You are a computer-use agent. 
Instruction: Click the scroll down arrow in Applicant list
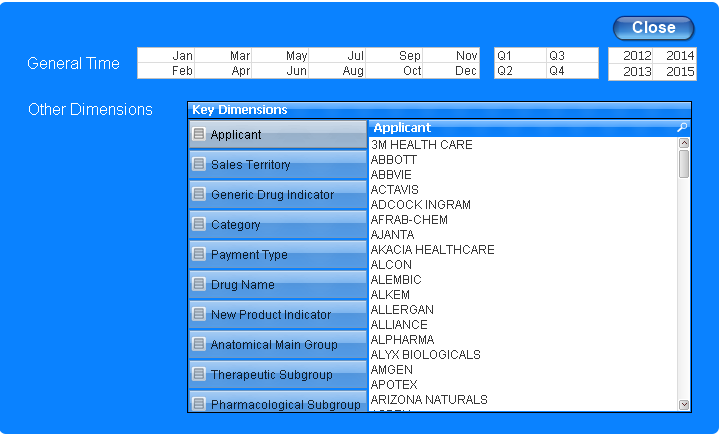[684, 405]
